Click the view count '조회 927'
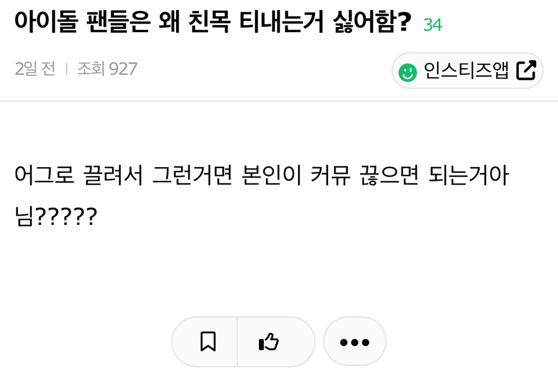Image resolution: width=558 pixels, height=392 pixels. coord(107,69)
